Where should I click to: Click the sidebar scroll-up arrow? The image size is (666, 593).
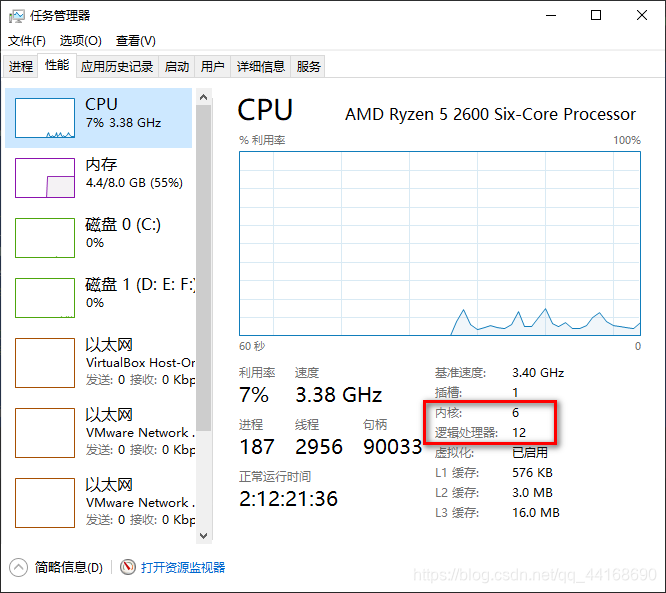point(203,97)
